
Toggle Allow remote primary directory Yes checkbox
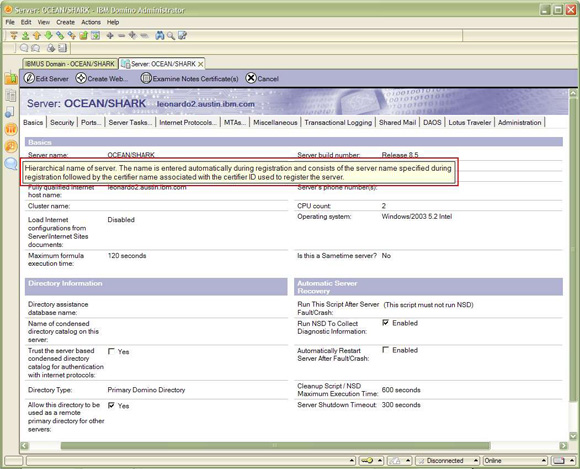tap(111, 405)
